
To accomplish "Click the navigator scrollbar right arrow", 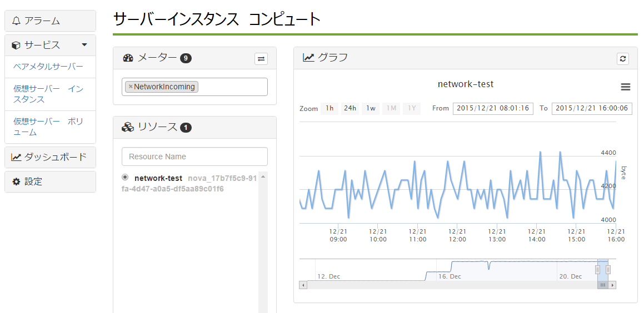I will point(612,285).
